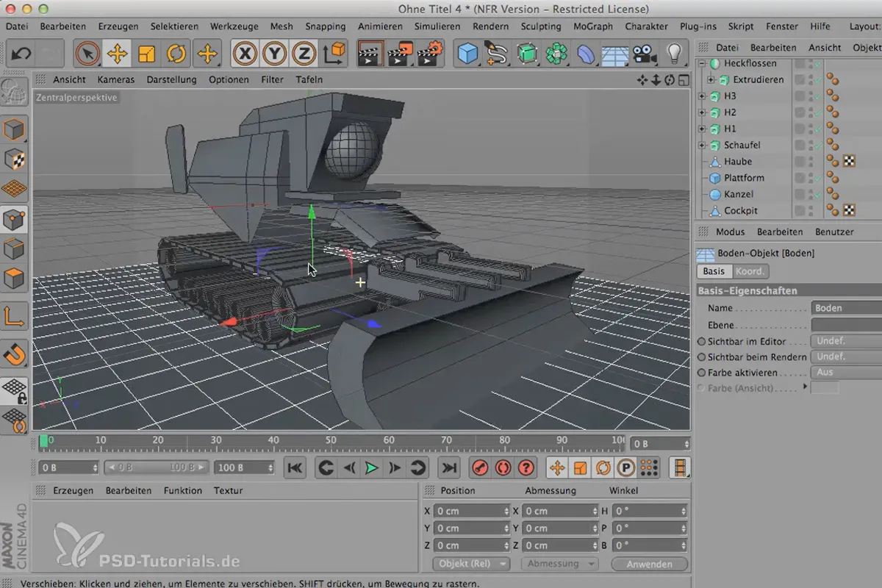Activate the Rotate tool icon

coord(176,54)
